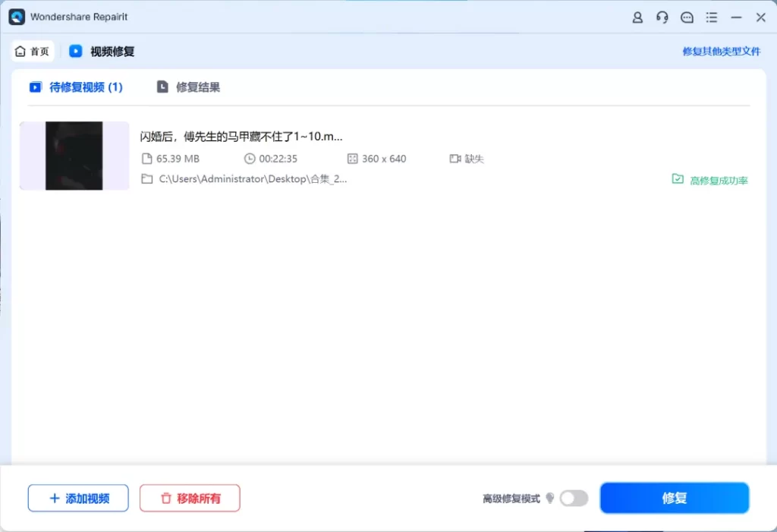
Task: Open the feedback chat bubble icon
Action: 687,17
